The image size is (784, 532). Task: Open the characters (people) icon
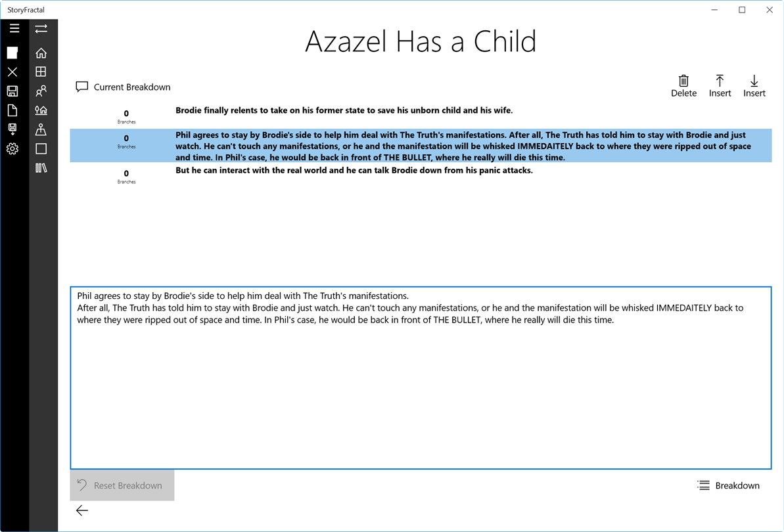41,91
